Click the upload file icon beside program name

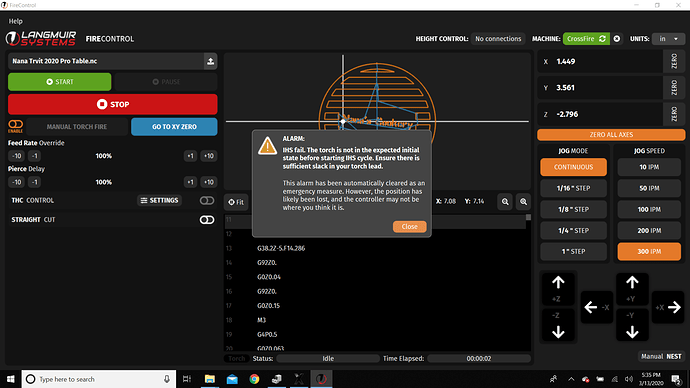pos(210,61)
